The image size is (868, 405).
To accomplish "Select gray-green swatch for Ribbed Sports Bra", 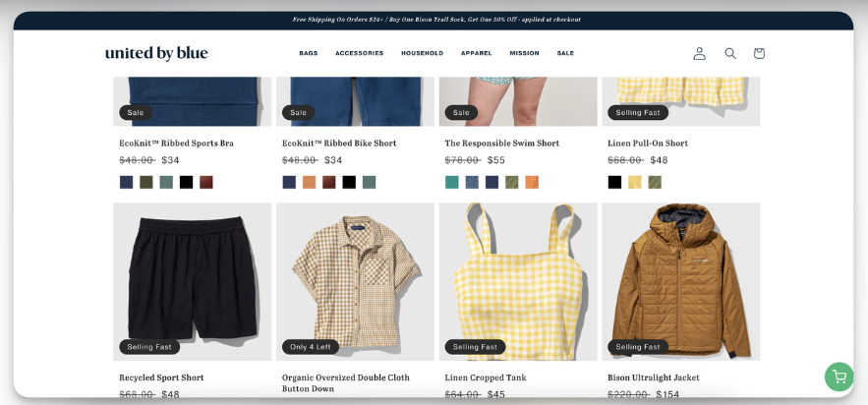I will [x=166, y=182].
